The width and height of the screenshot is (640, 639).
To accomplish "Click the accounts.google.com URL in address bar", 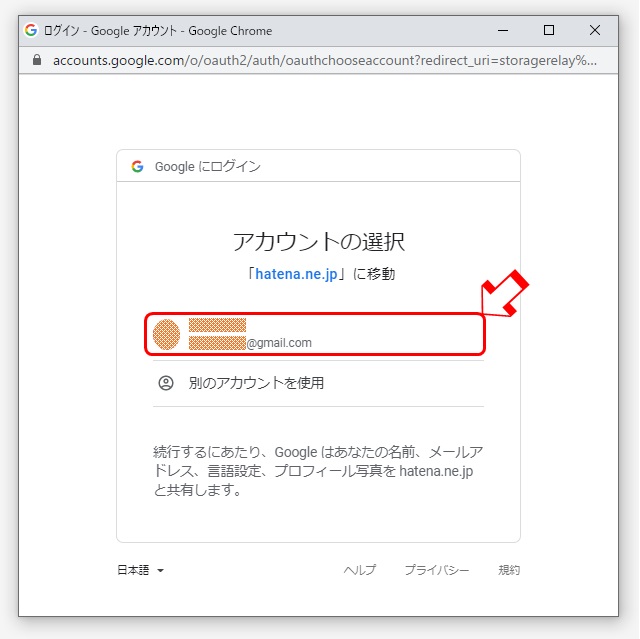I will pyautogui.click(x=325, y=60).
